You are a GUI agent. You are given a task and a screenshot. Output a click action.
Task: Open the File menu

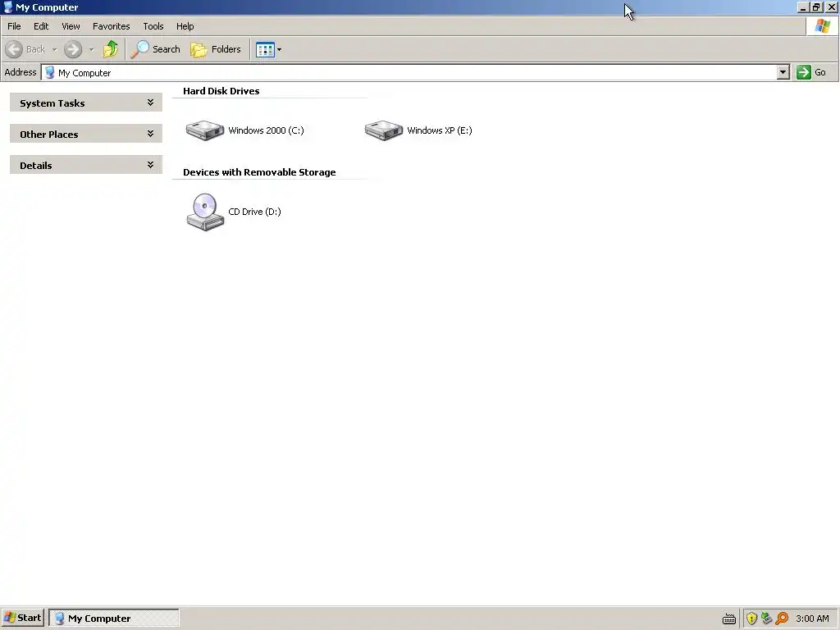(x=14, y=26)
